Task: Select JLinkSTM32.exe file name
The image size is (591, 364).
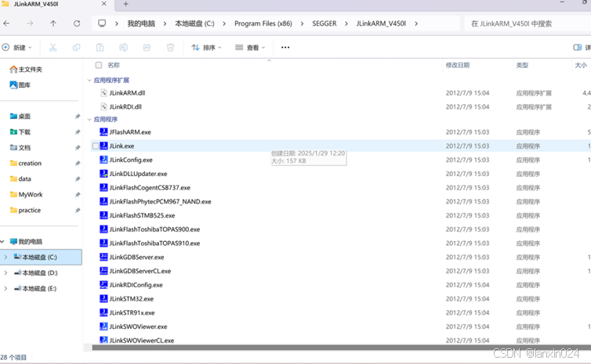Action: click(x=131, y=299)
